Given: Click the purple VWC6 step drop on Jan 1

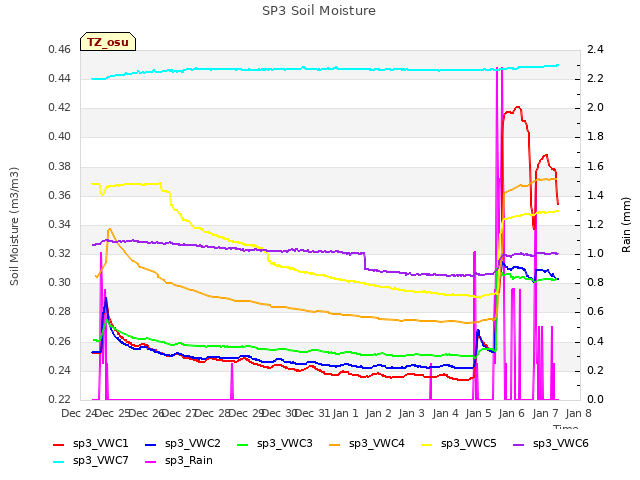Looking at the screenshot, I should point(364,261).
